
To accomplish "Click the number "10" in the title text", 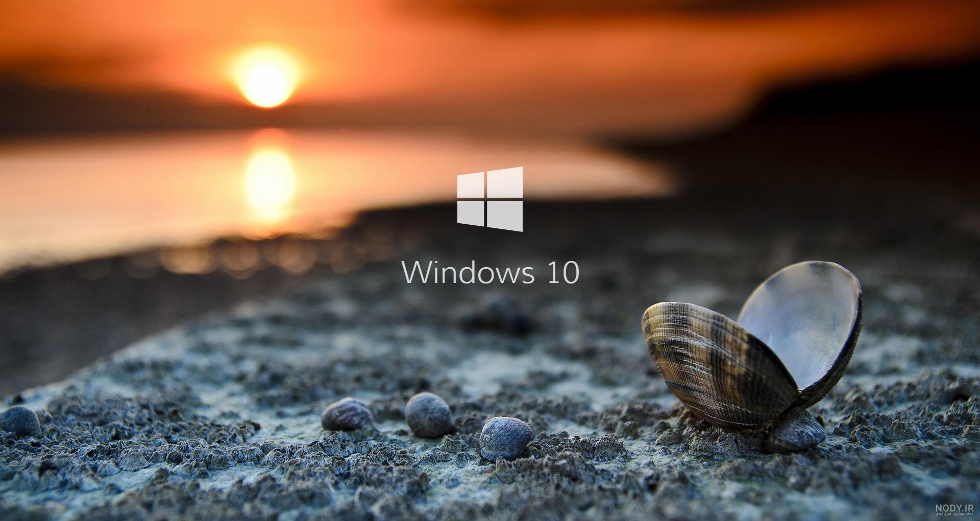I will pos(563,273).
